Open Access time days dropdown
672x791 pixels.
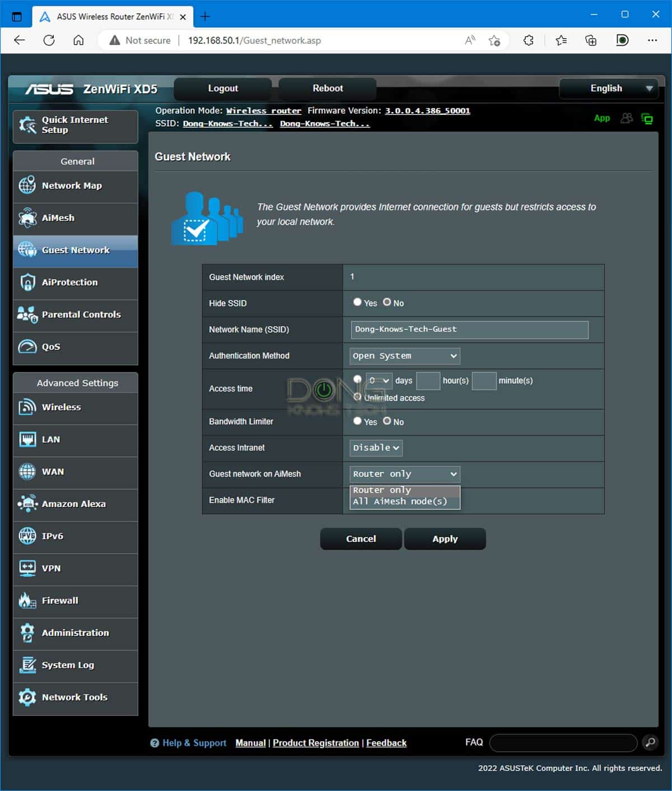pyautogui.click(x=379, y=380)
